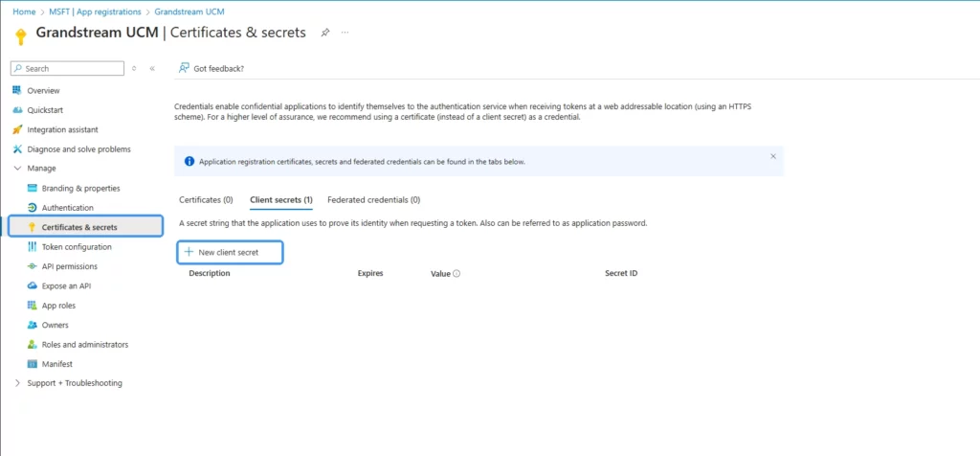The width and height of the screenshot is (980, 456).
Task: Open MSFT | App registrations breadcrumb
Action: pos(95,11)
